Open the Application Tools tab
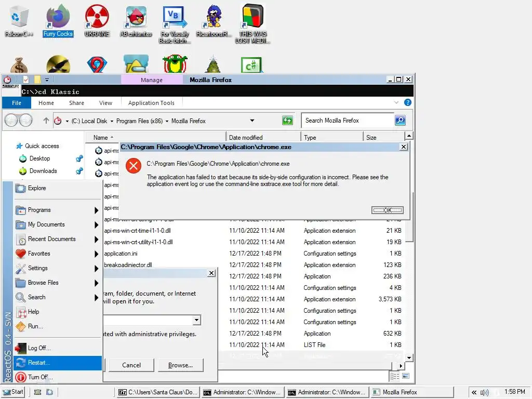This screenshot has width=532, height=399. [151, 103]
